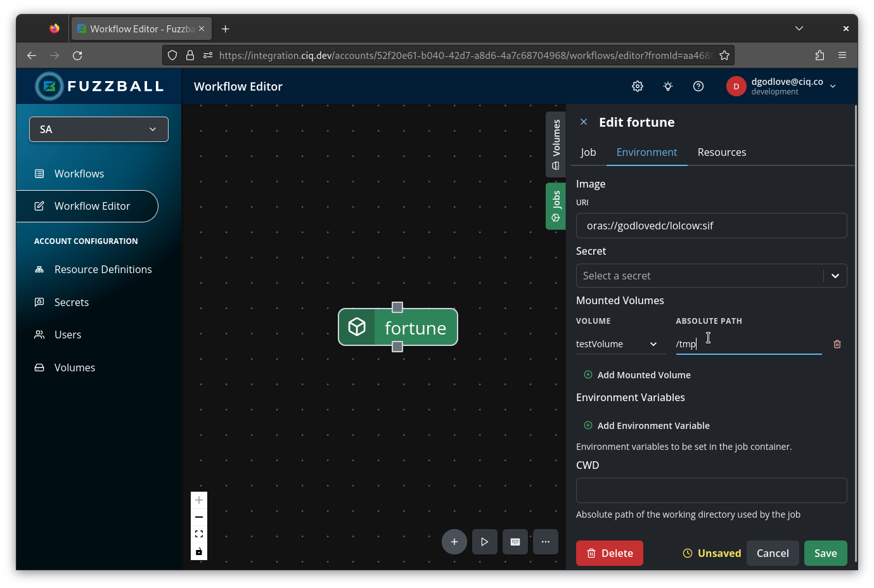Click the image URI input field

(711, 226)
